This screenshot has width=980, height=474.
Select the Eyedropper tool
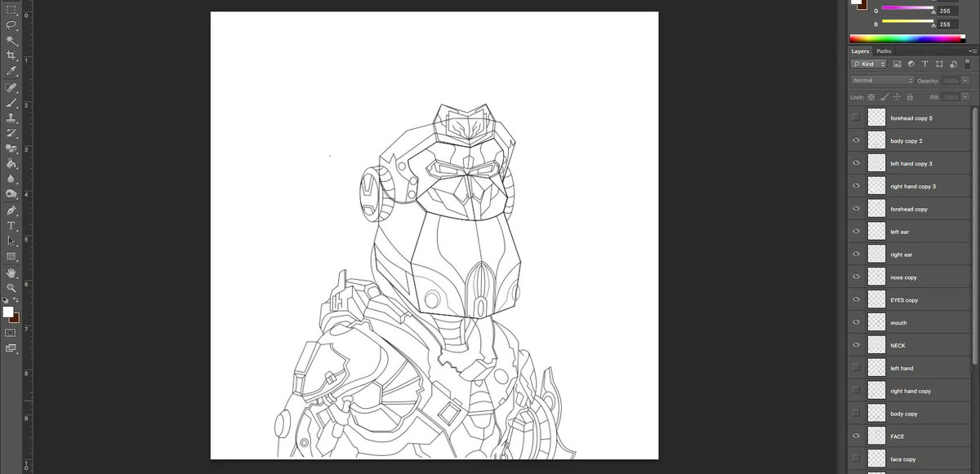click(11, 70)
